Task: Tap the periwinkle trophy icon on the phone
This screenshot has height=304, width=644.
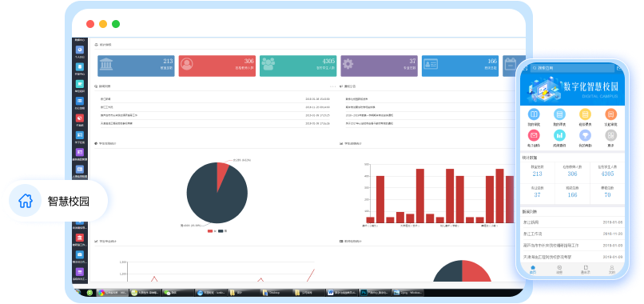Action: (585, 135)
